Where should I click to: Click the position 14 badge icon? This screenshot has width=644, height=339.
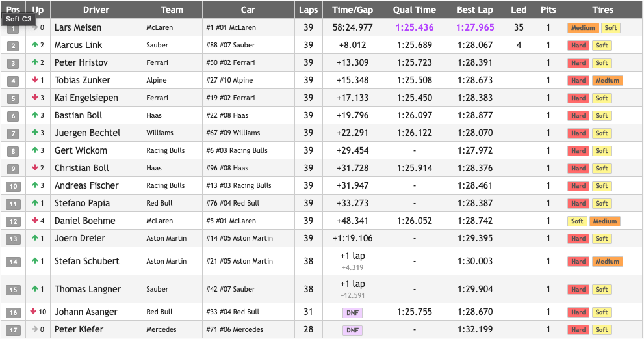[x=13, y=262]
